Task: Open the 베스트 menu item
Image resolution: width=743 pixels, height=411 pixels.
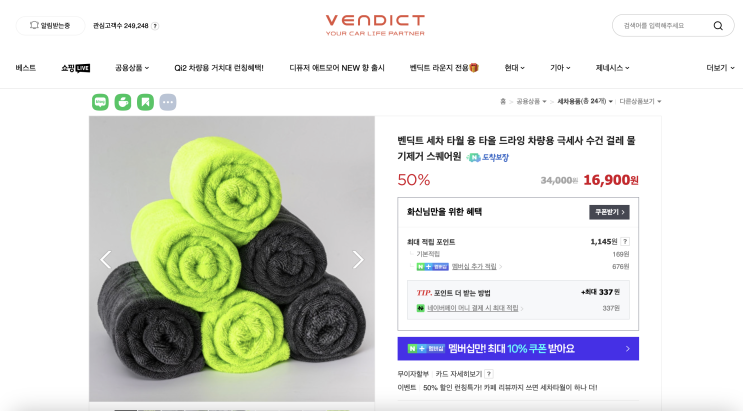Action: pyautogui.click(x=26, y=68)
